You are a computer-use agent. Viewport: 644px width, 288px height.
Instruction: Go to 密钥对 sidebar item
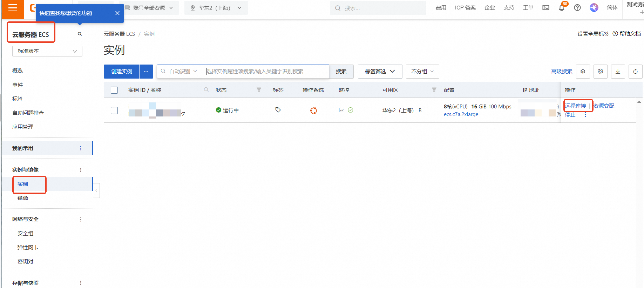[25, 262]
